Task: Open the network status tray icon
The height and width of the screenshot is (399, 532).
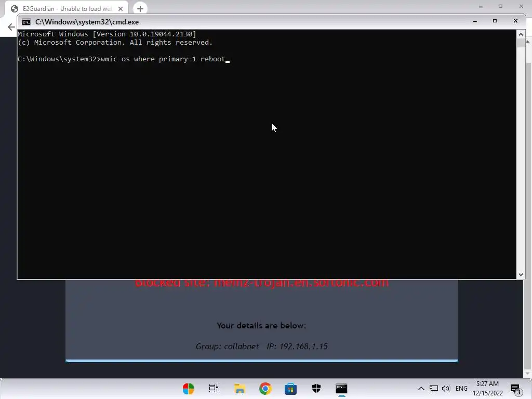Action: [x=434, y=389]
